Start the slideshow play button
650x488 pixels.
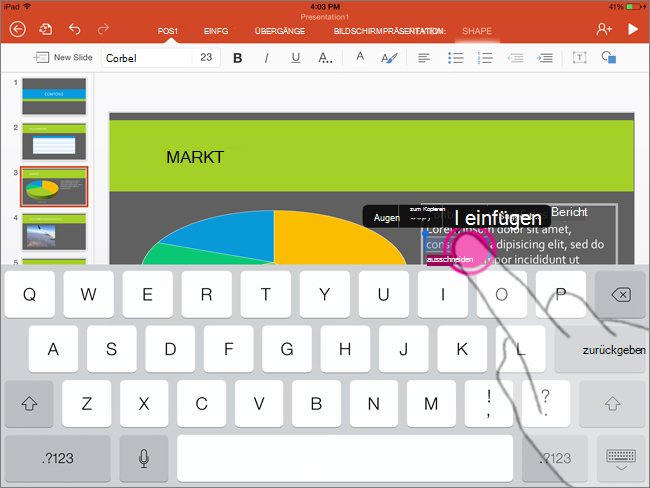[633, 29]
